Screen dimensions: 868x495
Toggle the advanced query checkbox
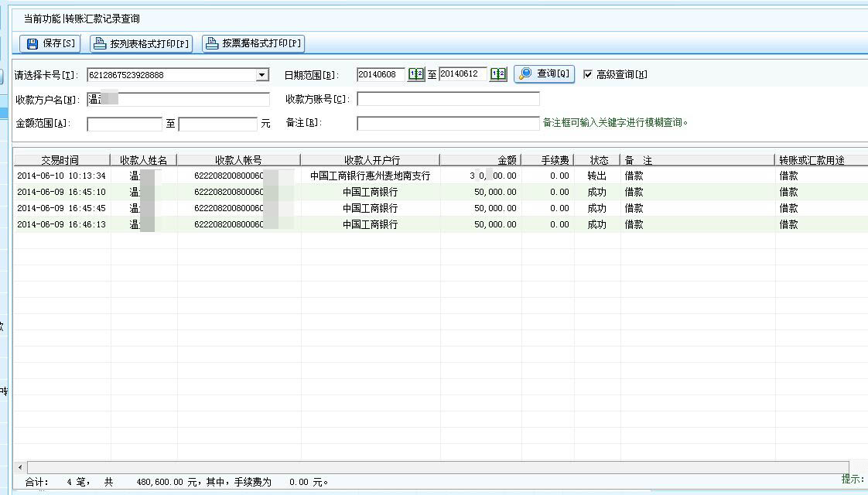[x=588, y=74]
